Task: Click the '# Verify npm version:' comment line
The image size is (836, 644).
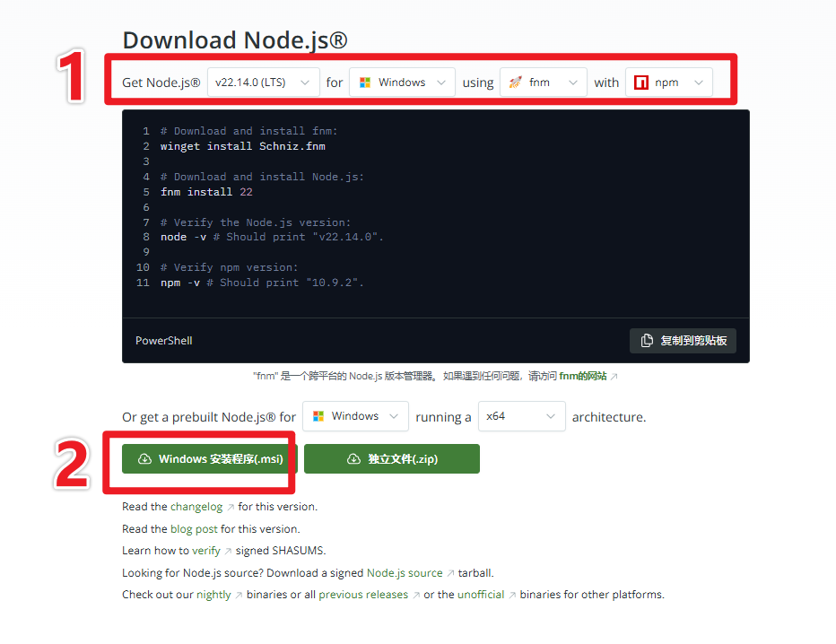Action: pos(230,267)
